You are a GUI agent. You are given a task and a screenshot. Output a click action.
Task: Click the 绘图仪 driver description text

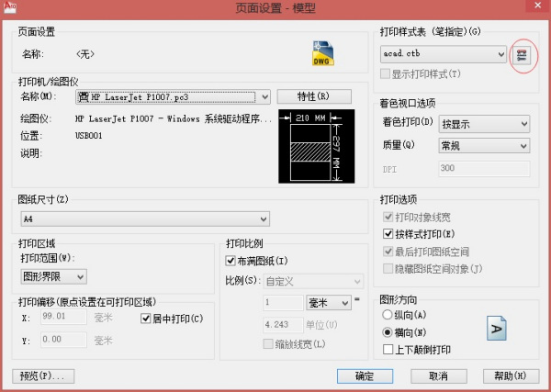[174, 118]
